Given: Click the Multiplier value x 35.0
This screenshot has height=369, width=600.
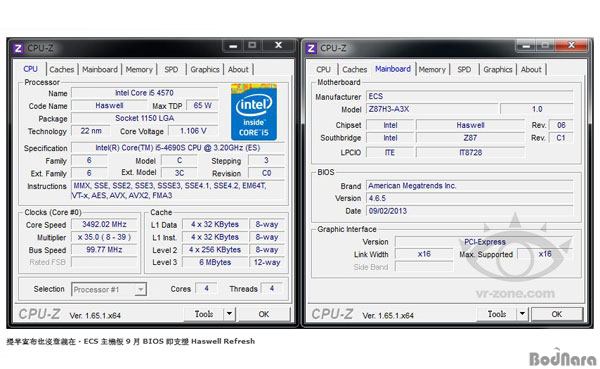Looking at the screenshot, I should point(104,237).
